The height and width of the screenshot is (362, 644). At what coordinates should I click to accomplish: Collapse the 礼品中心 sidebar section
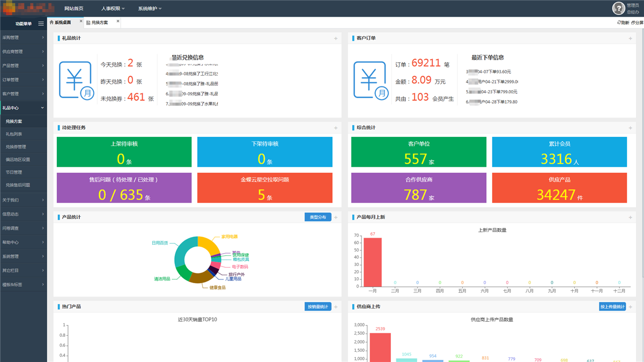(23, 108)
